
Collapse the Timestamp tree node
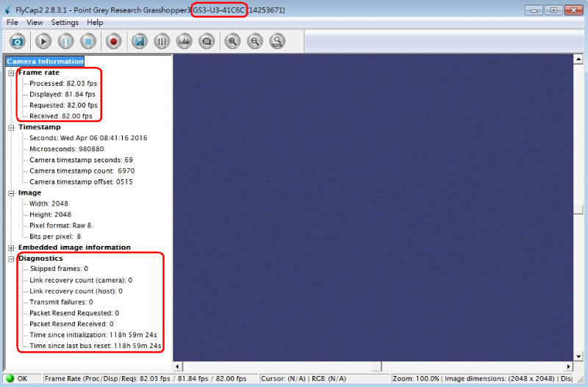tap(11, 128)
